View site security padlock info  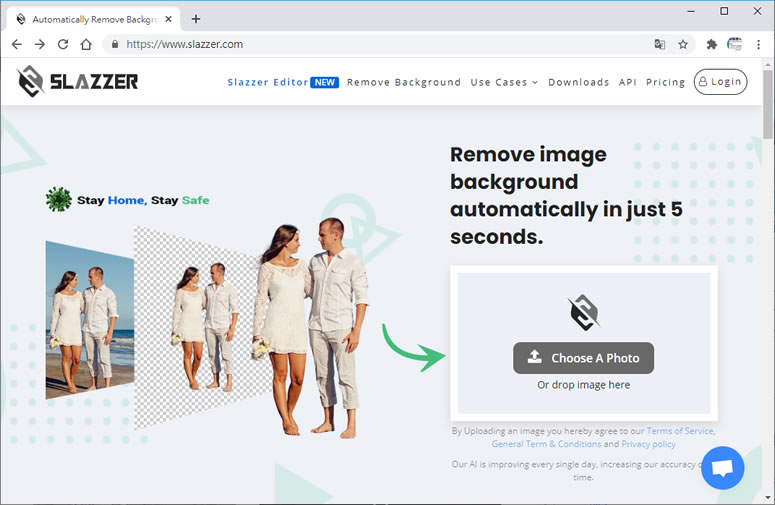point(115,44)
